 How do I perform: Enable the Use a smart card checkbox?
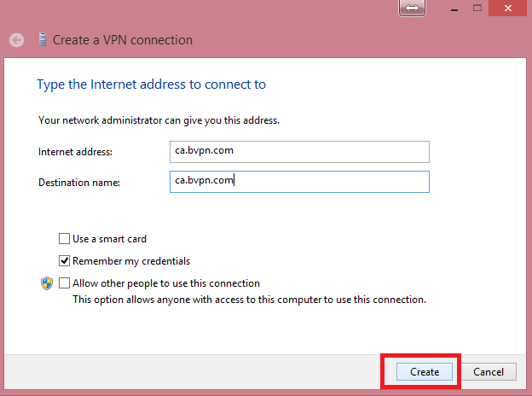coord(64,239)
